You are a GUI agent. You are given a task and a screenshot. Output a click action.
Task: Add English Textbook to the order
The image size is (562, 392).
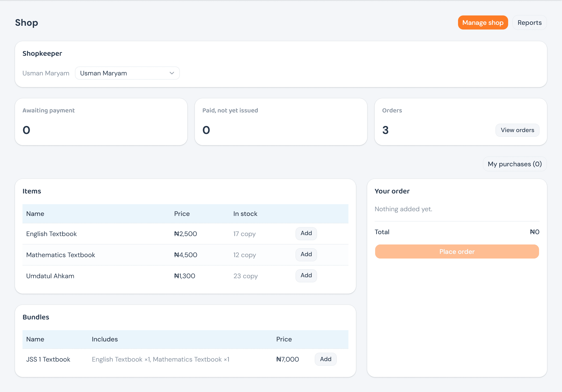point(306,233)
